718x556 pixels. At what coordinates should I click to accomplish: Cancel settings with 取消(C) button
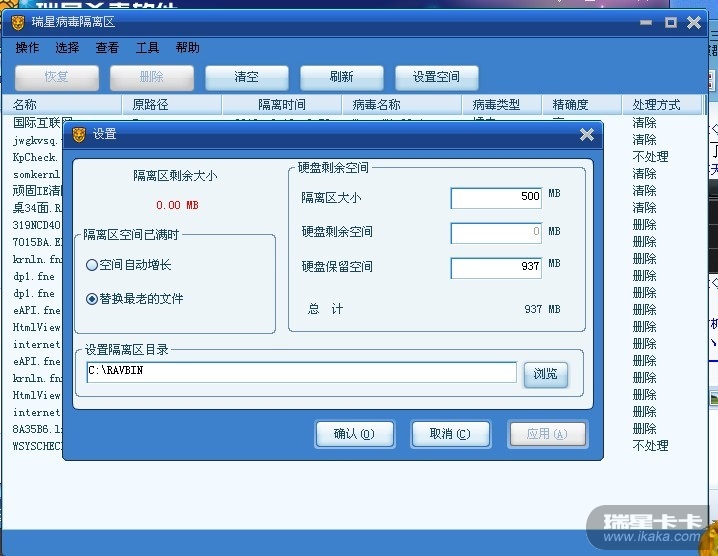pos(451,434)
